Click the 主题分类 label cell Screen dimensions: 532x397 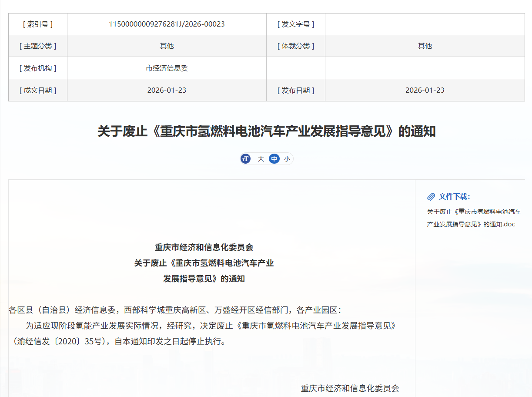click(38, 46)
